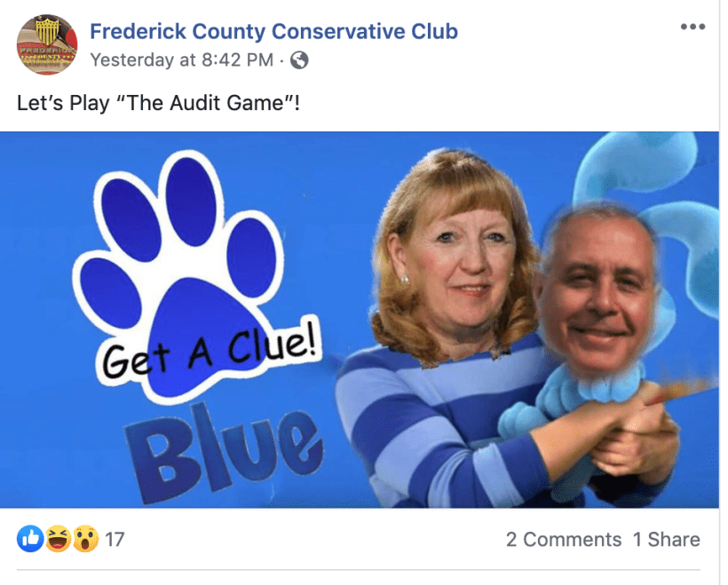Click the Haha laughing reaction emoji
The image size is (728, 585).
point(58,539)
